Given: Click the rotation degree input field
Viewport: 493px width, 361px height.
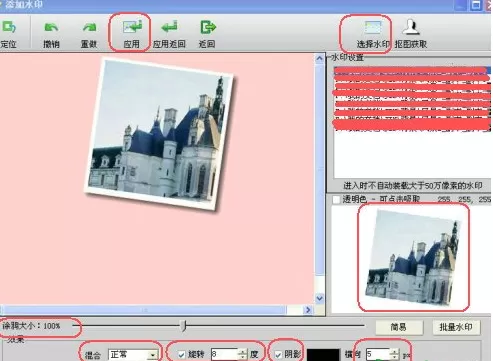Looking at the screenshot, I should click(225, 354).
